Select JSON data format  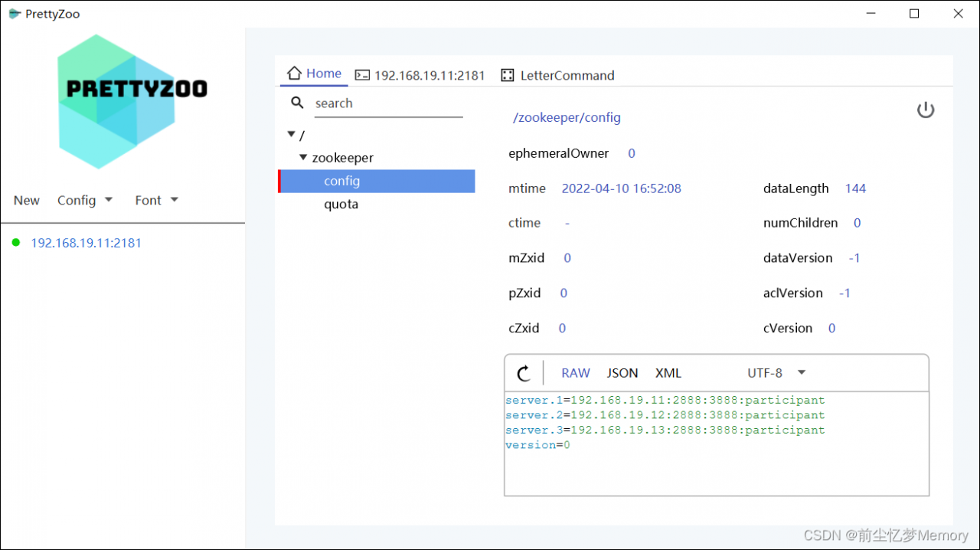coord(622,373)
